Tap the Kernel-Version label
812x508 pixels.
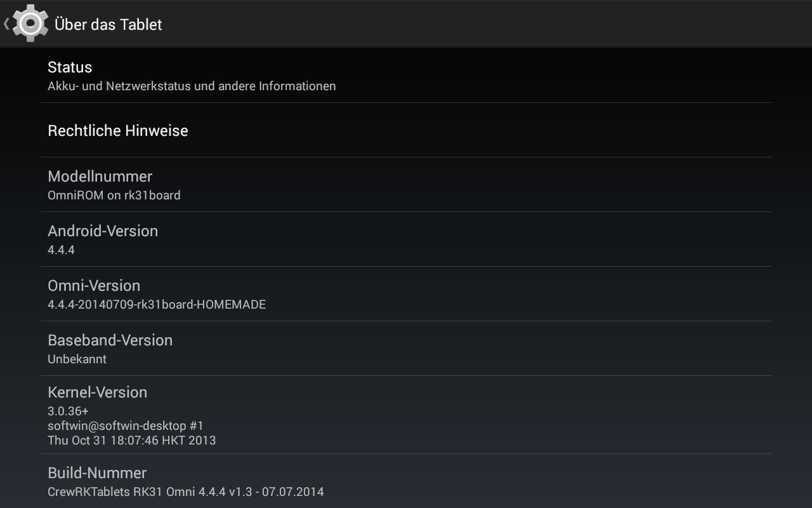(x=97, y=392)
